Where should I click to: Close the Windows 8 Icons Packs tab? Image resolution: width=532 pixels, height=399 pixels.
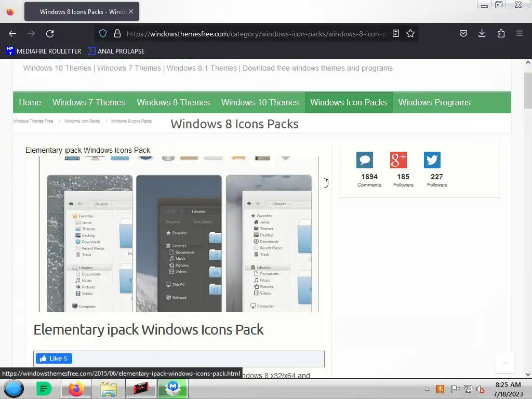tap(131, 11)
